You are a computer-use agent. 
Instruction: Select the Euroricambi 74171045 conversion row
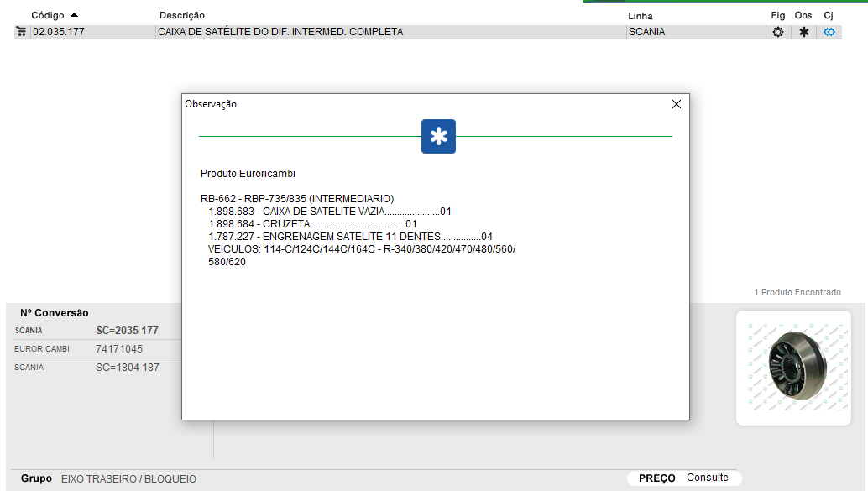point(97,348)
